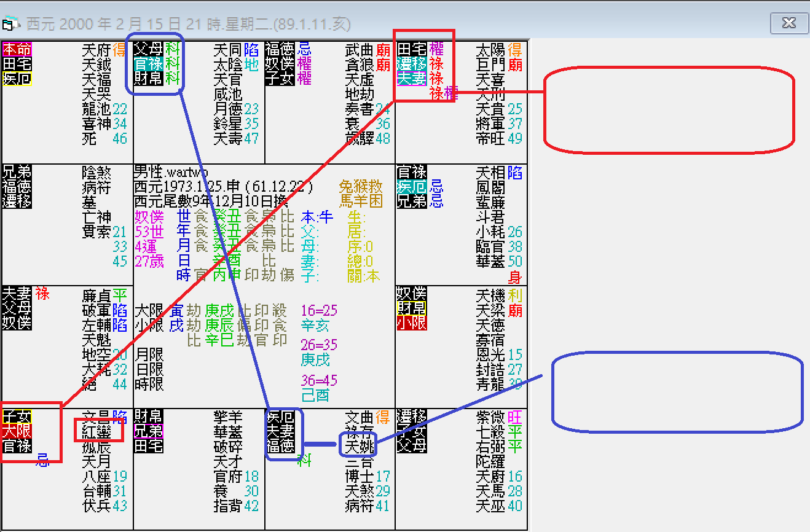Expand the 16=25 辛亥 decade entry
The image size is (810, 532).
click(318, 310)
